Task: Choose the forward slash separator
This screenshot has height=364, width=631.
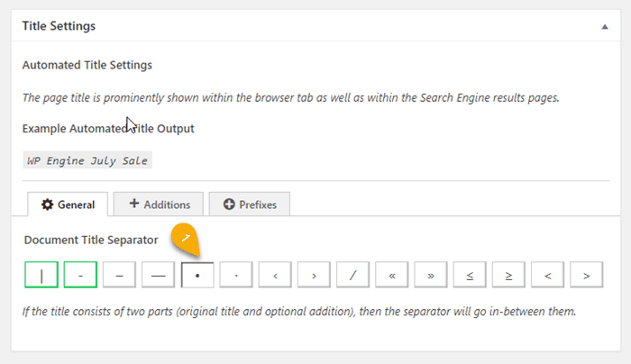Action: pyautogui.click(x=352, y=275)
